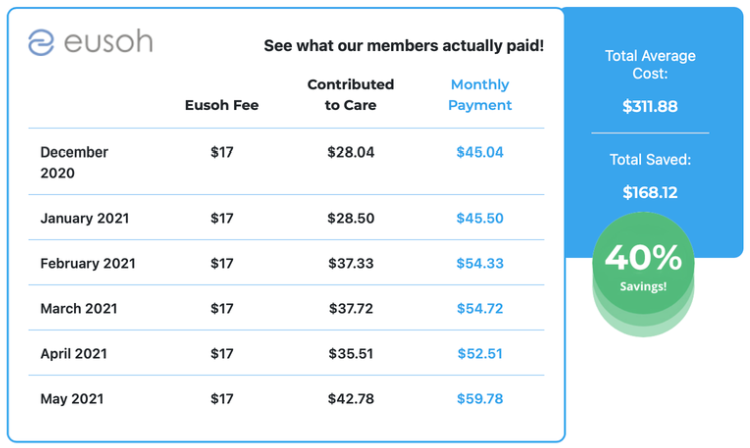Select the Monthly Payment column header
The image size is (750, 448).
pyautogui.click(x=480, y=95)
